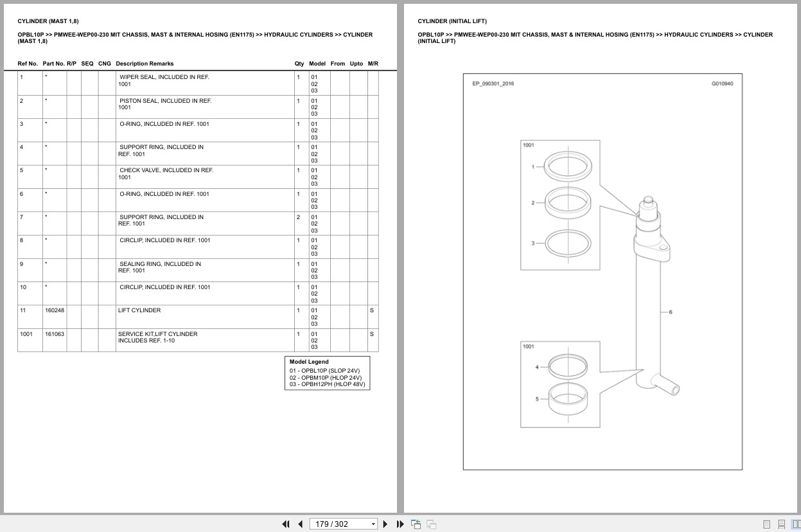Screen dimensions: 801x532
Task: Click the Description Remarks column header
Action: pos(145,64)
